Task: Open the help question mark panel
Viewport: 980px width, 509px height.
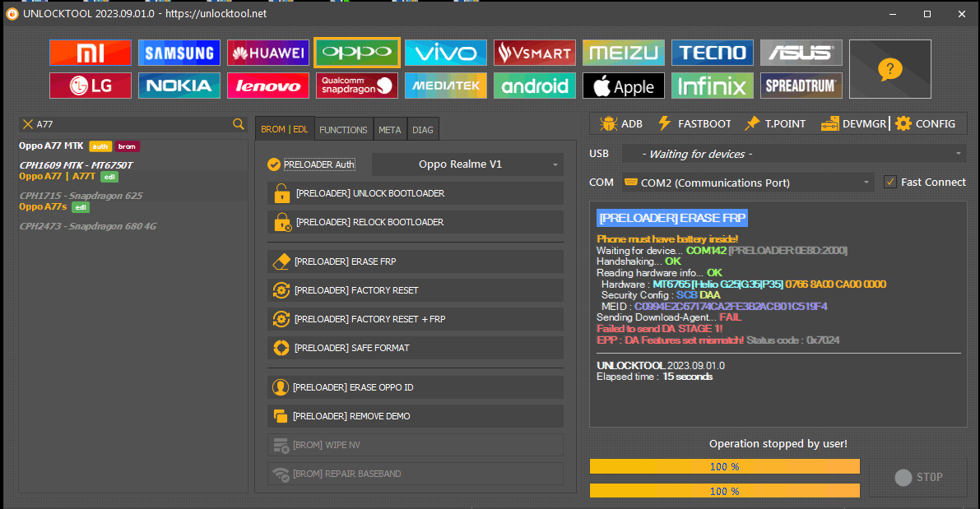Action: (x=890, y=69)
